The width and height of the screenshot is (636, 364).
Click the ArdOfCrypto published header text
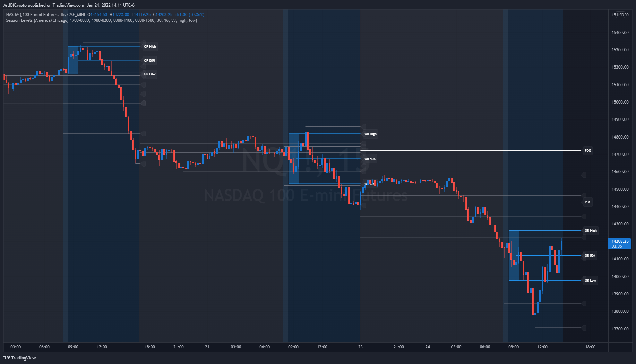tap(69, 5)
